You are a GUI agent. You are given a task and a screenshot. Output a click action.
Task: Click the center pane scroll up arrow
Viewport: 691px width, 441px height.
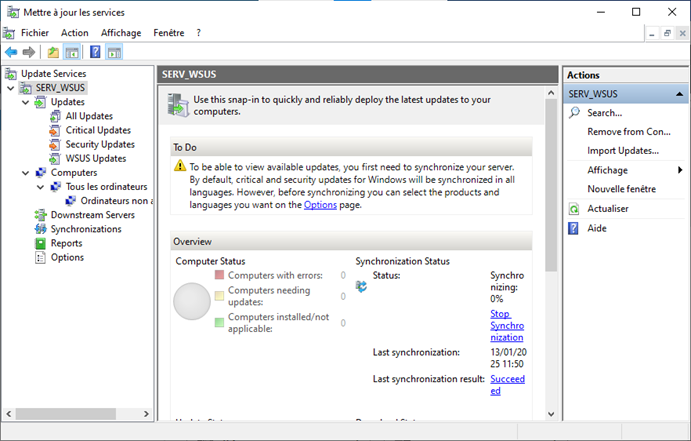click(x=551, y=93)
